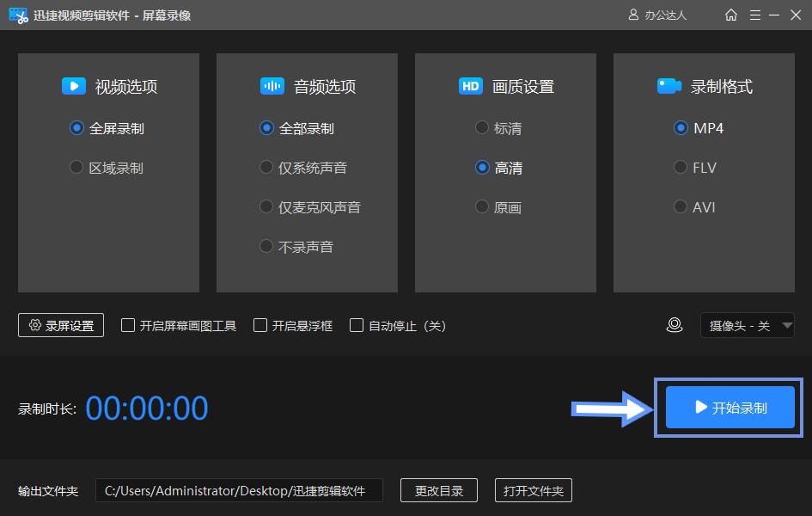
Task: Open the 摄像头 - 关 dropdown
Action: pos(748,325)
